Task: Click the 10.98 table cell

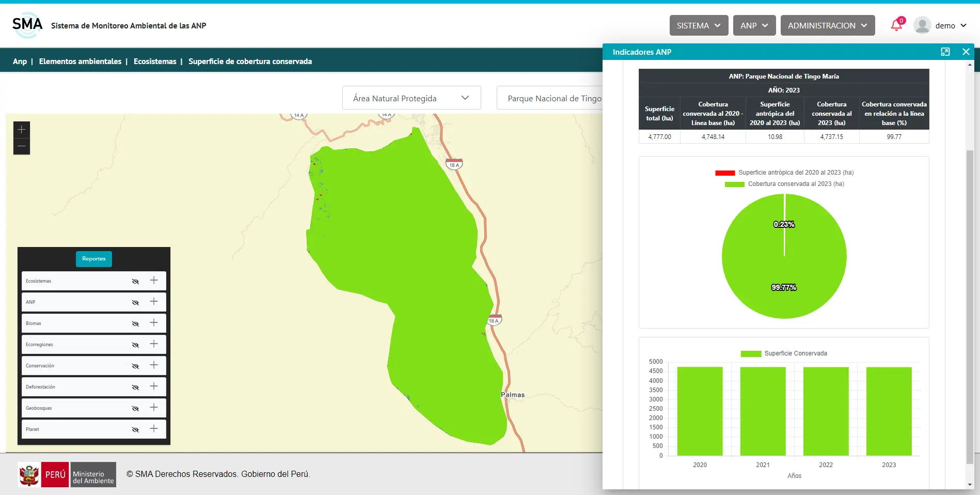Action: (774, 137)
